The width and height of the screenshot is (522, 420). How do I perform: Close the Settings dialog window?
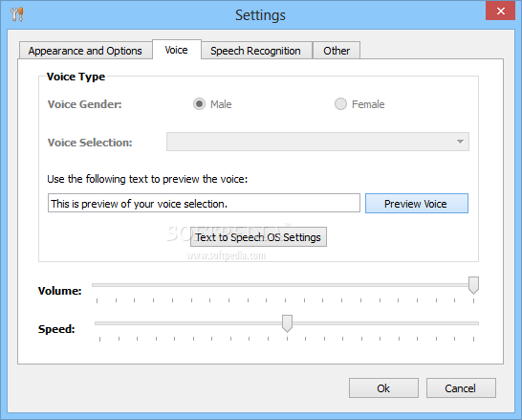point(500,11)
